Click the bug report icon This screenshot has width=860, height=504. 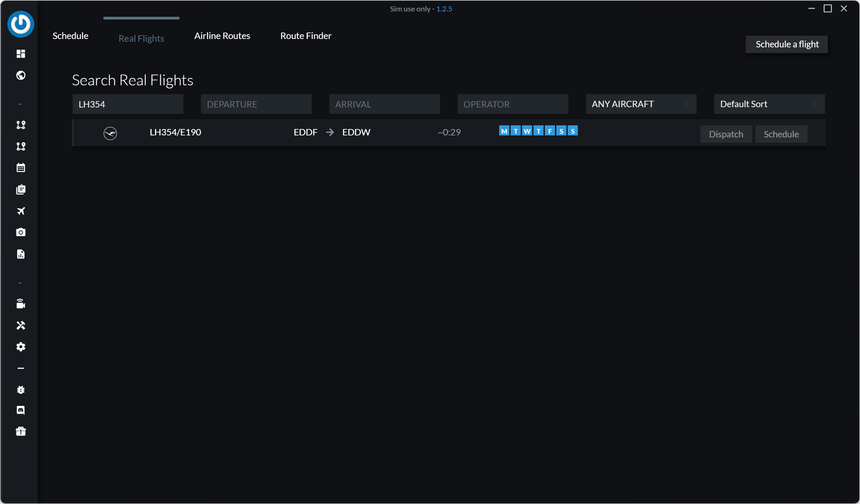tap(21, 390)
